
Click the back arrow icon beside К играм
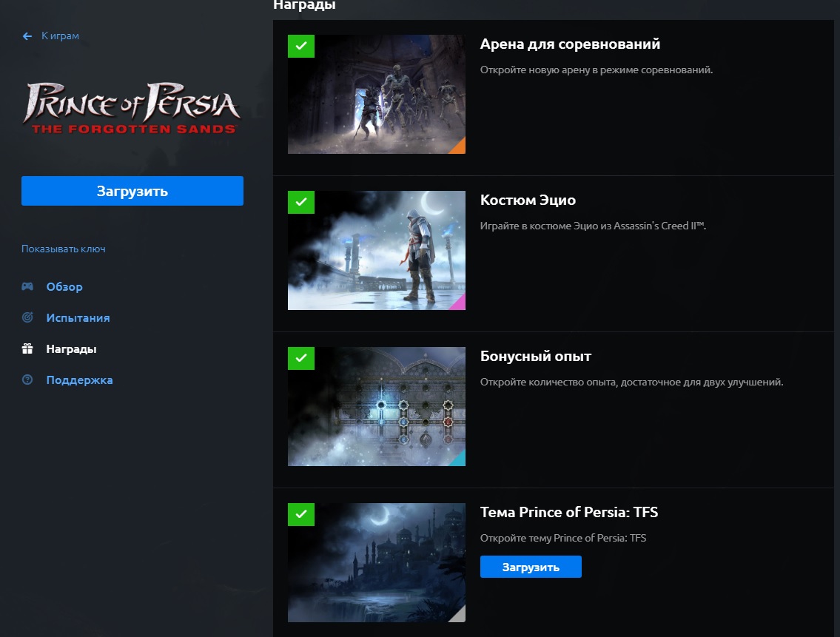[27, 36]
